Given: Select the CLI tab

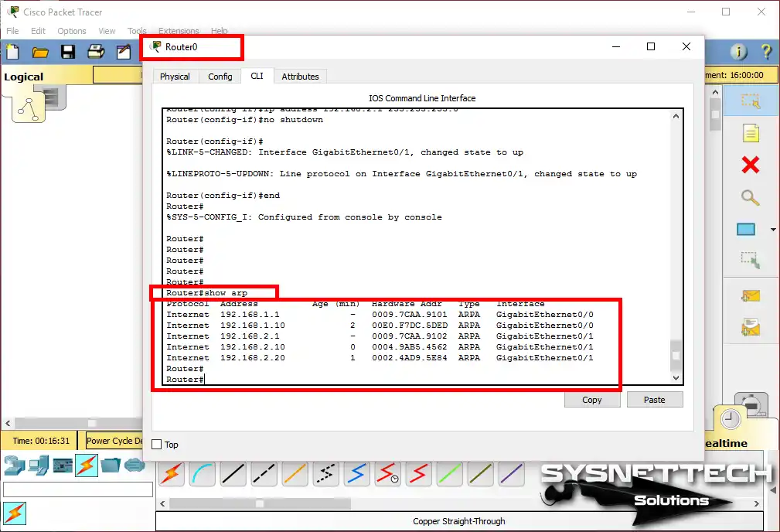Looking at the screenshot, I should click(257, 76).
